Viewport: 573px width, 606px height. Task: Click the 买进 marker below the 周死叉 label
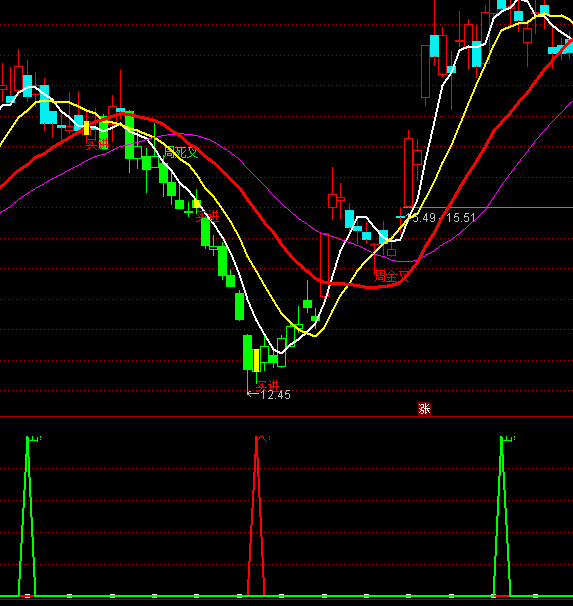click(207, 216)
